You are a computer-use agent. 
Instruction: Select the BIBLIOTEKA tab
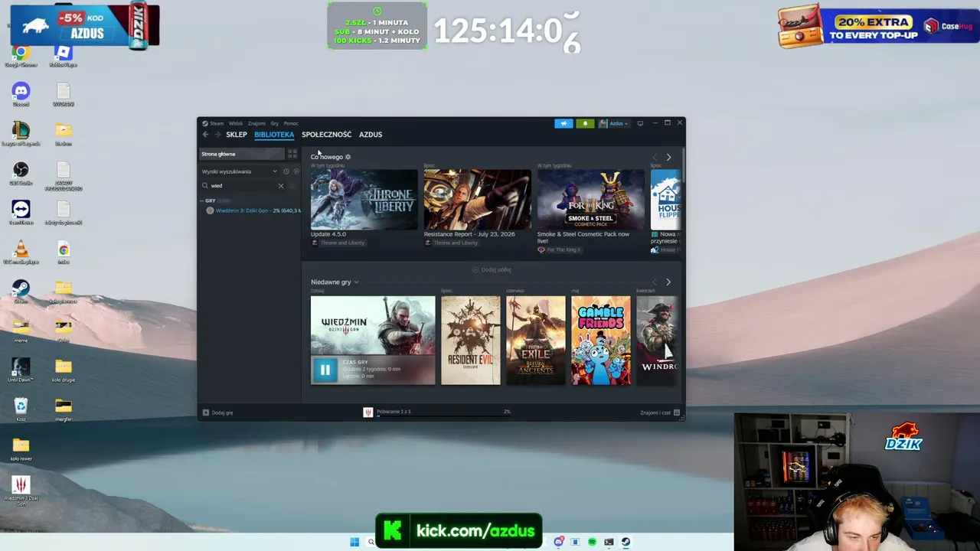pyautogui.click(x=274, y=135)
